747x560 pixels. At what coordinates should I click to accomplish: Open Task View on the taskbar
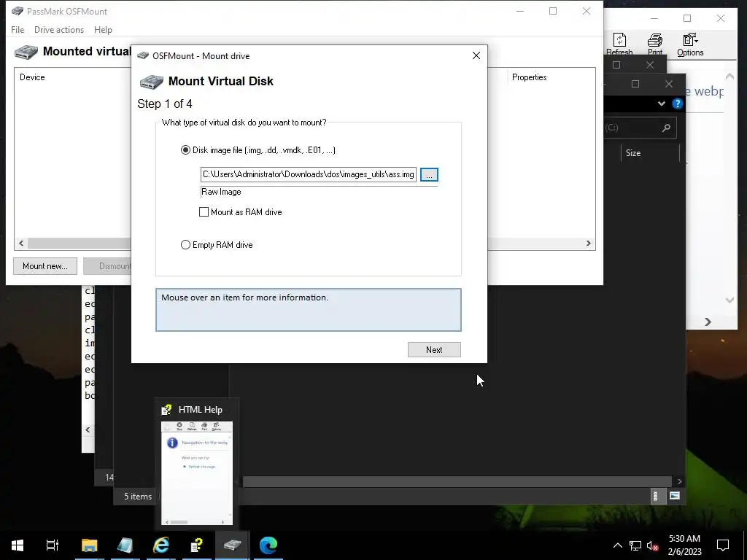point(53,545)
